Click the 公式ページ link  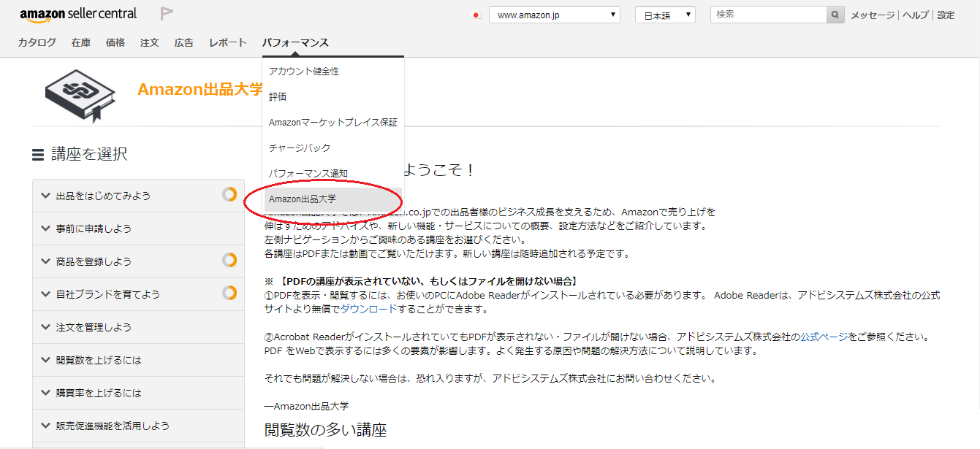[824, 337]
